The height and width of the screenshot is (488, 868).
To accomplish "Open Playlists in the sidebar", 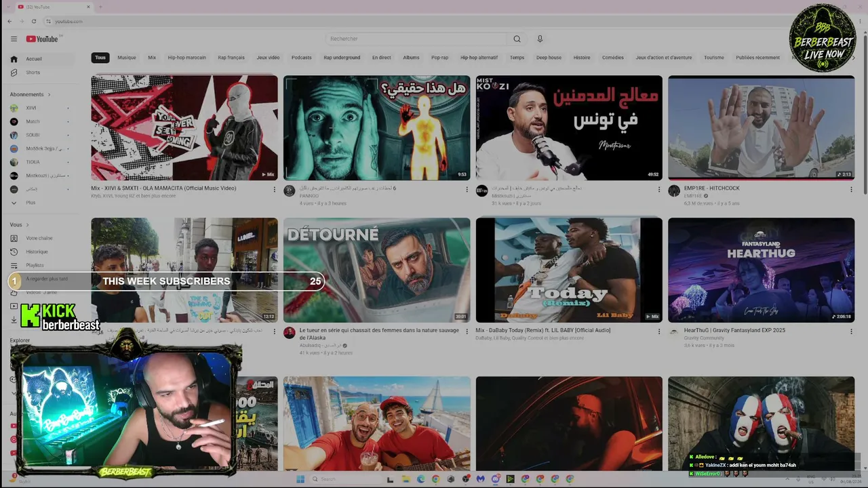I will click(41, 265).
